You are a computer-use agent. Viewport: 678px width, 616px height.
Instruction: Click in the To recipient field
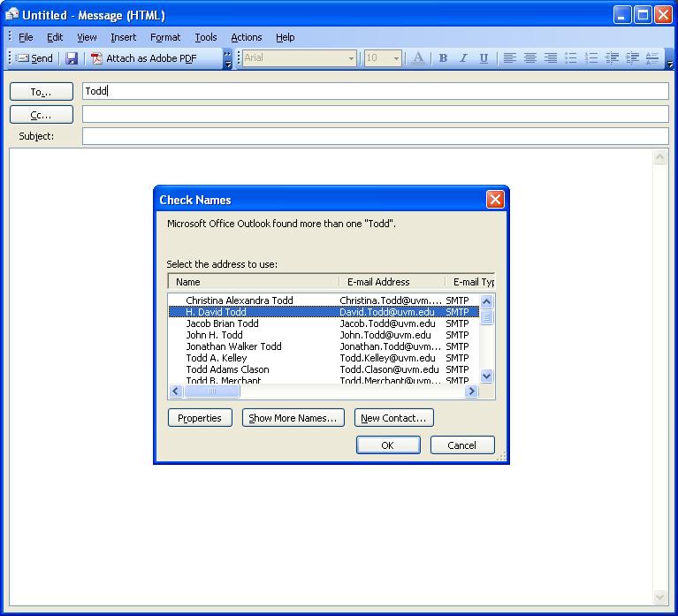tap(376, 91)
